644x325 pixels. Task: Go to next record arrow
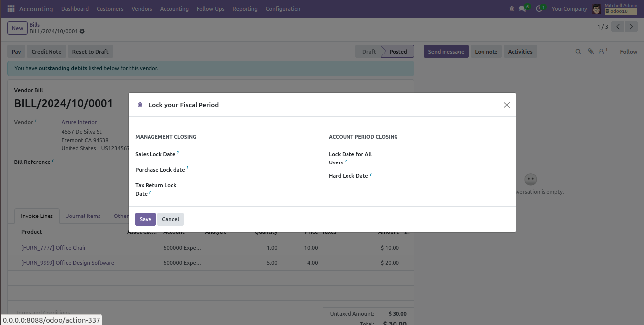coord(631,27)
